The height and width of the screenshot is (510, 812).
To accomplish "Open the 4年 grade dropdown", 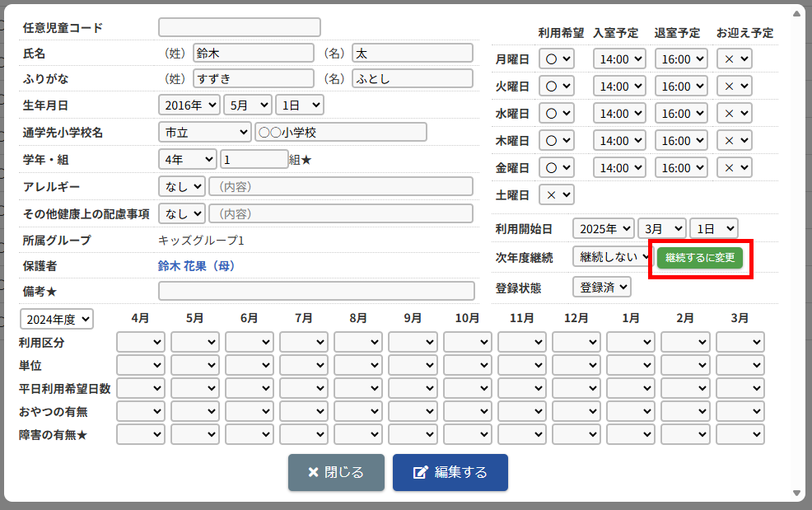I will pos(187,159).
